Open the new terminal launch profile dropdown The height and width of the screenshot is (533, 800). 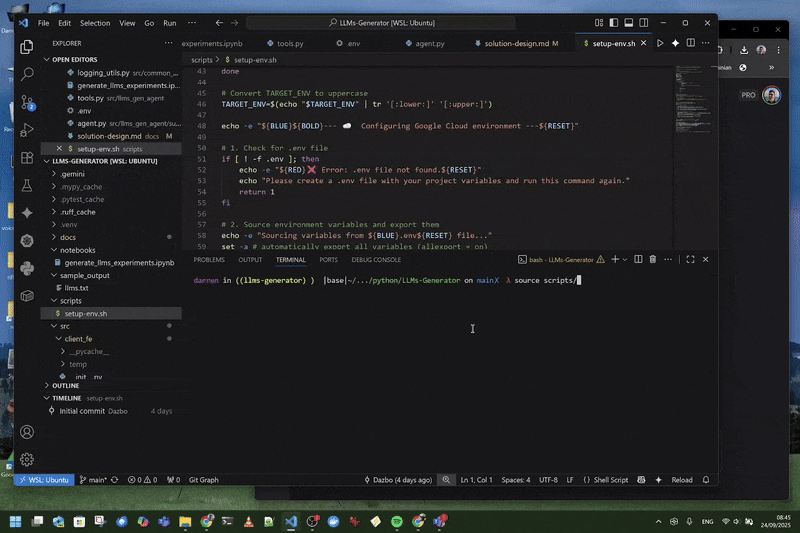[x=625, y=259]
